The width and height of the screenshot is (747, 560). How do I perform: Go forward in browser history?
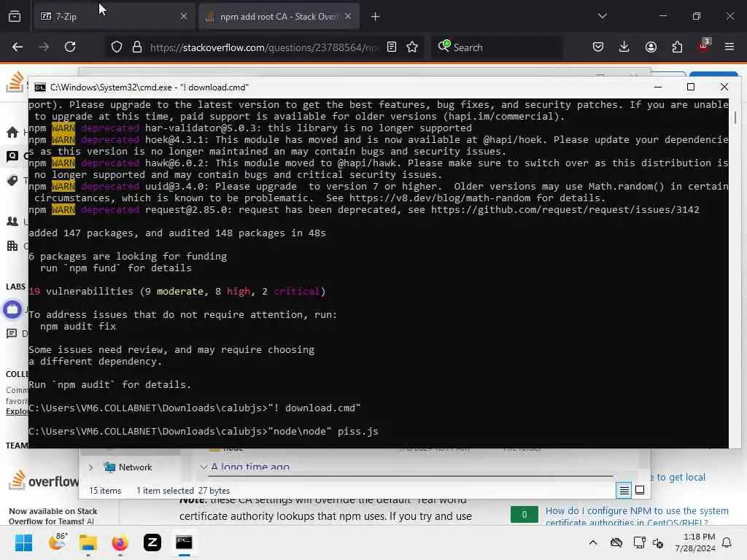[44, 47]
